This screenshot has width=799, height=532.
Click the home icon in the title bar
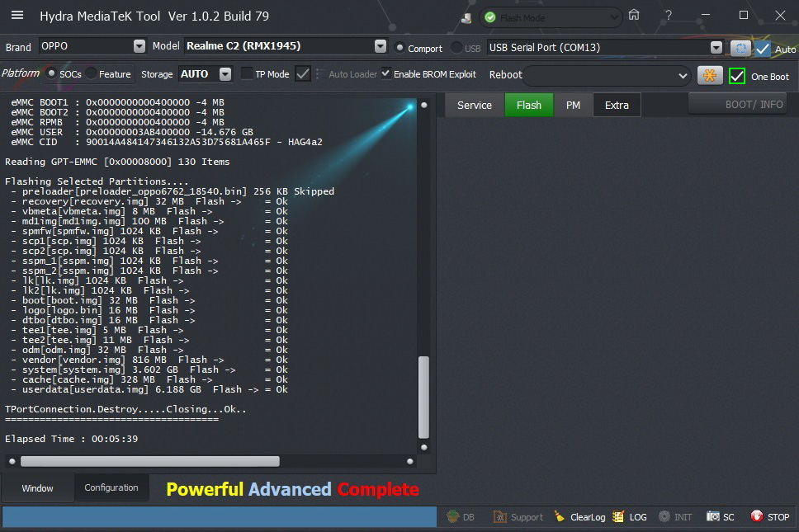tap(633, 16)
